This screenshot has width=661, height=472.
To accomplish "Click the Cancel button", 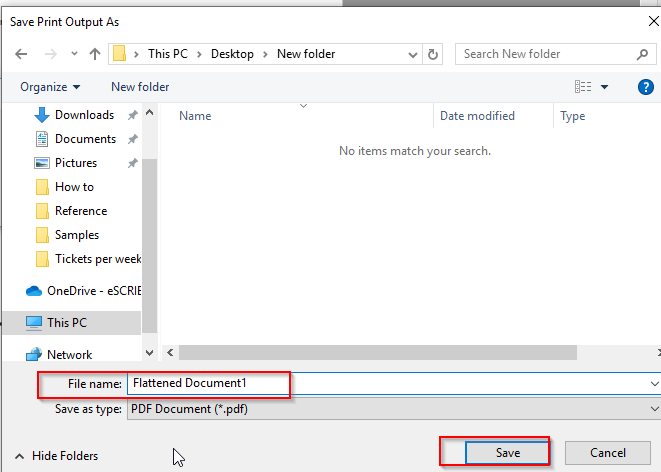I will 608,453.
